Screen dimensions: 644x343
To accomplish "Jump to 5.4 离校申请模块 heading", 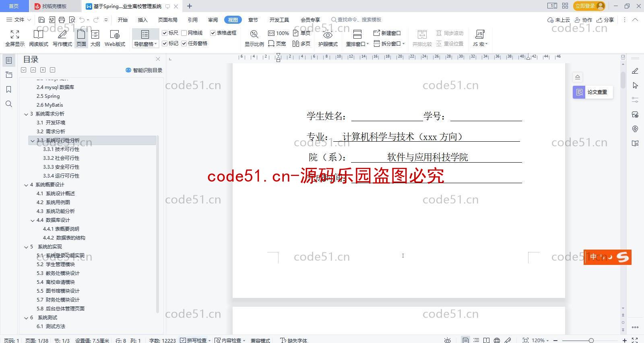I will click(x=56, y=282).
